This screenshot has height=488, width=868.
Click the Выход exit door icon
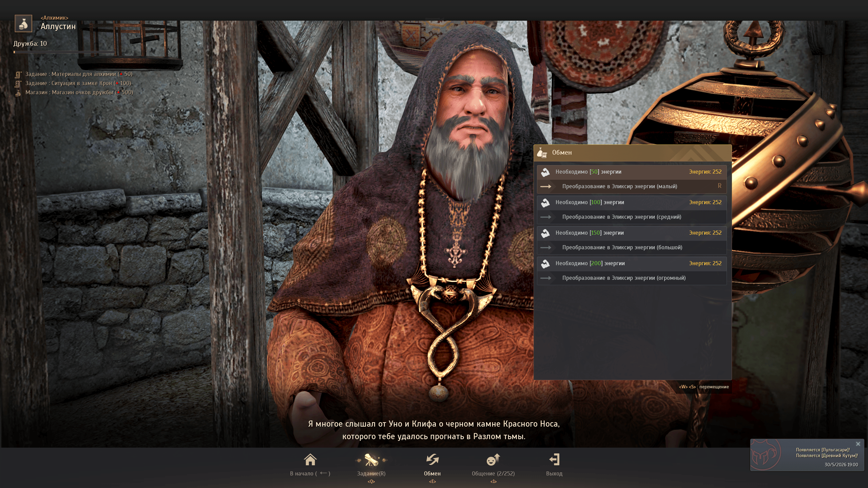point(554,460)
